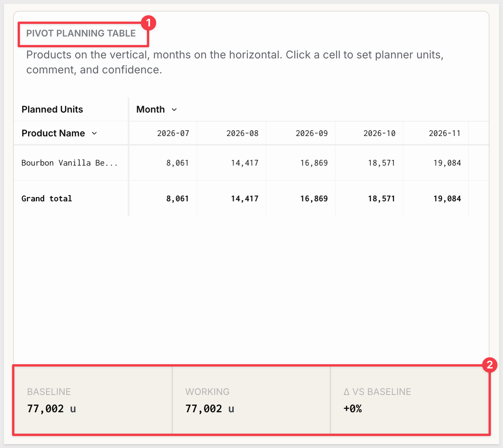This screenshot has width=503, height=448.
Task: Expand the Product Name header chevron
Action: point(94,133)
